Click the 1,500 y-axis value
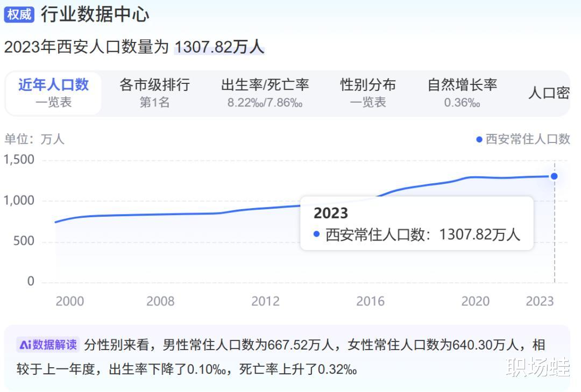This screenshot has width=581, height=392. tap(19, 160)
